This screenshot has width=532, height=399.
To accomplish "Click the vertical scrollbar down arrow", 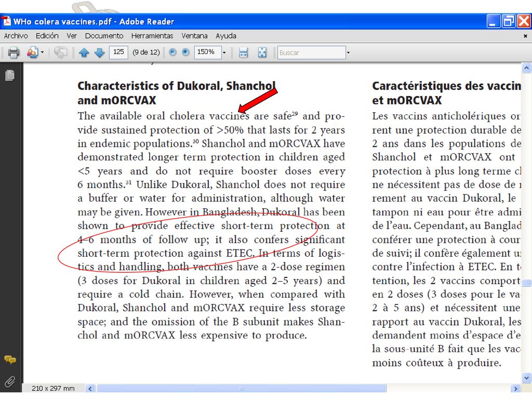I will [x=526, y=378].
